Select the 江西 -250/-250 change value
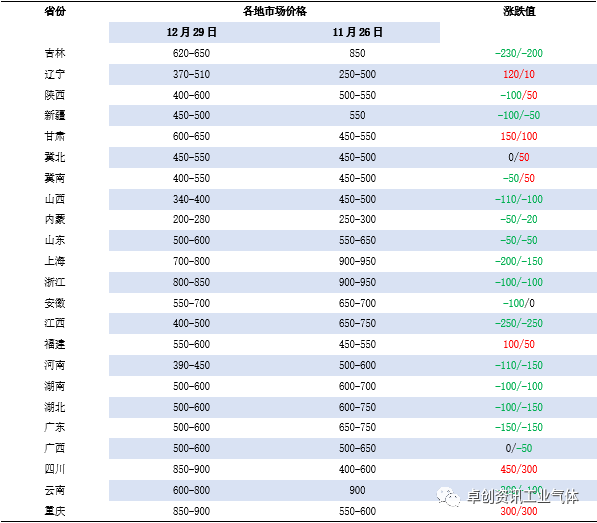Image resolution: width=597 pixels, height=523 pixels. point(519,323)
